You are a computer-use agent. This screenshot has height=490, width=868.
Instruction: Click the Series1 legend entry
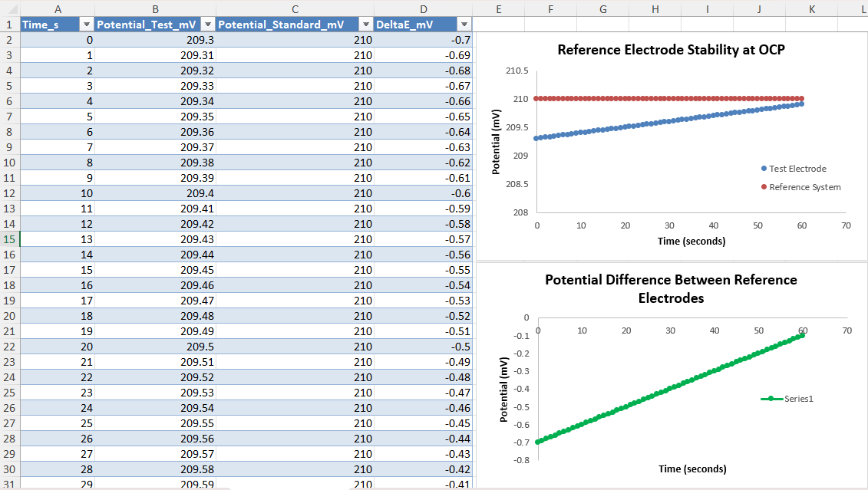[787, 399]
